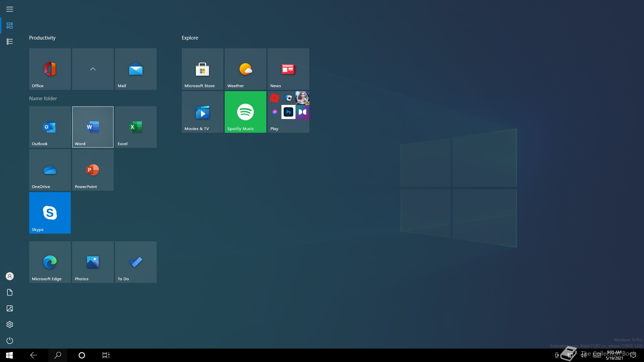This screenshot has width=644, height=362.
Task: Launch the Mail app tile
Action: click(136, 69)
